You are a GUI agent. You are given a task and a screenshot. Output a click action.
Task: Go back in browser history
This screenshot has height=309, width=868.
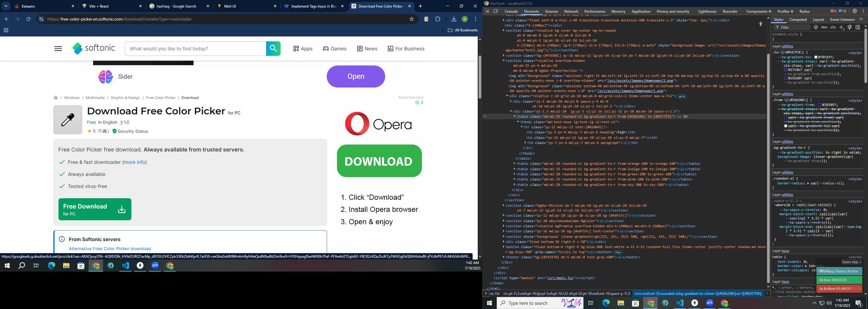[x=6, y=19]
